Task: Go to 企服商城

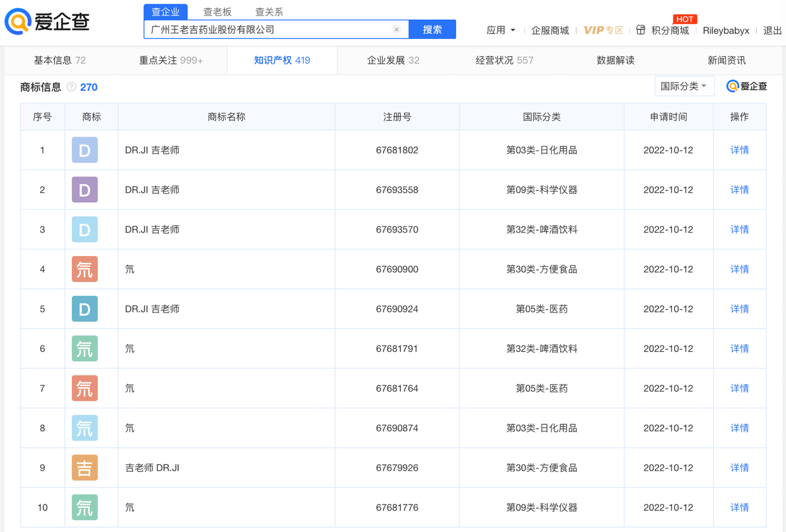Action: coord(550,30)
